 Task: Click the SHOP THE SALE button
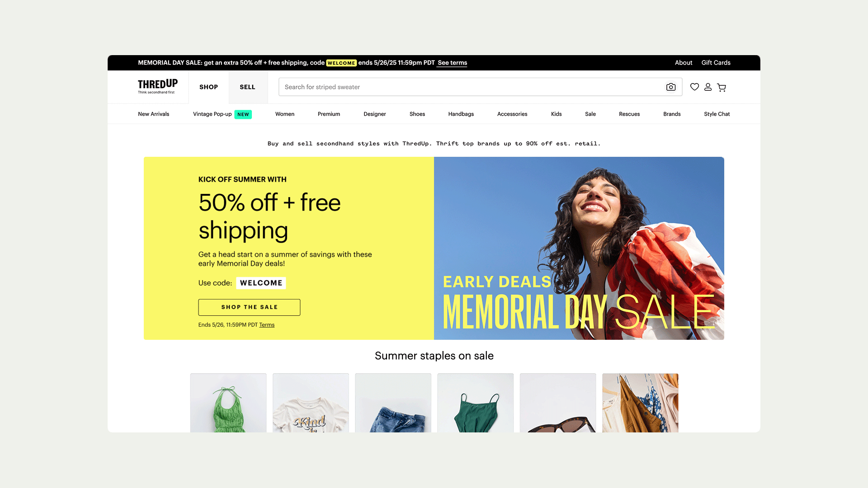coord(249,307)
